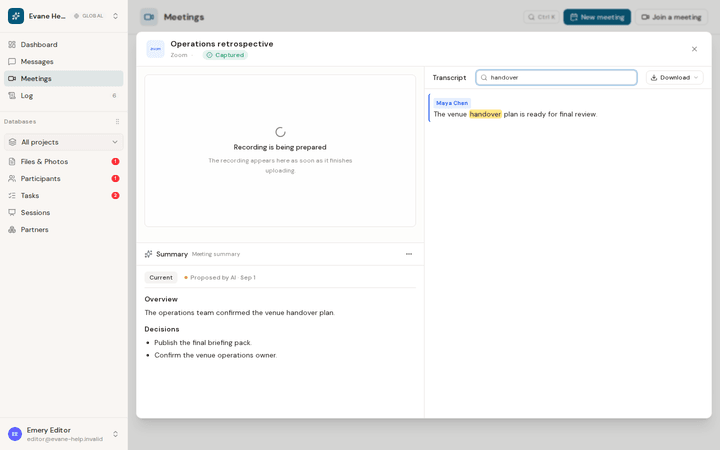Click the New meeting button
720x450 pixels.
tap(597, 17)
